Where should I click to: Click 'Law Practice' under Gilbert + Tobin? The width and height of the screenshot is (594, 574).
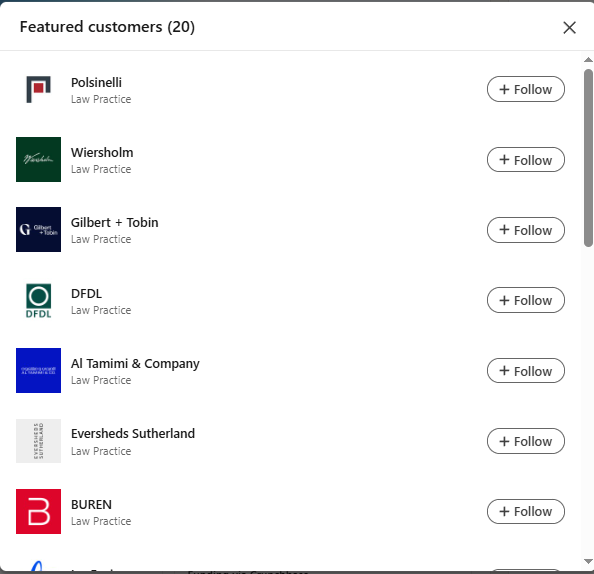tap(101, 239)
